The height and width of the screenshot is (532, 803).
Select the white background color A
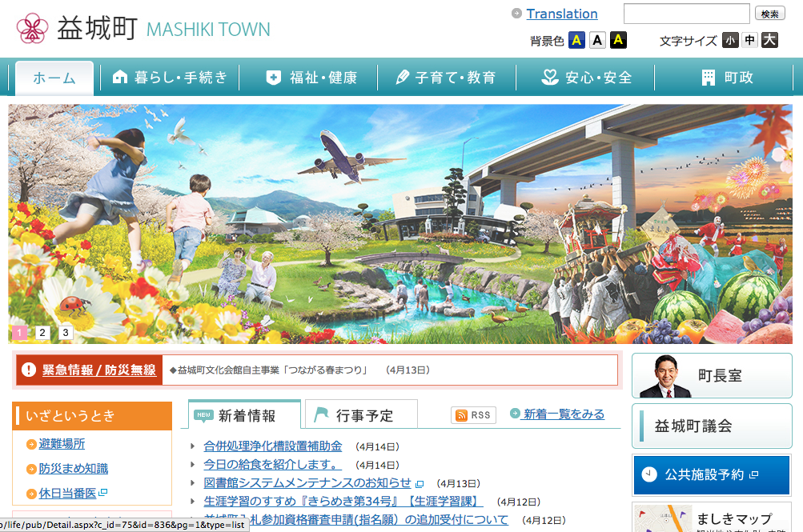coord(597,41)
